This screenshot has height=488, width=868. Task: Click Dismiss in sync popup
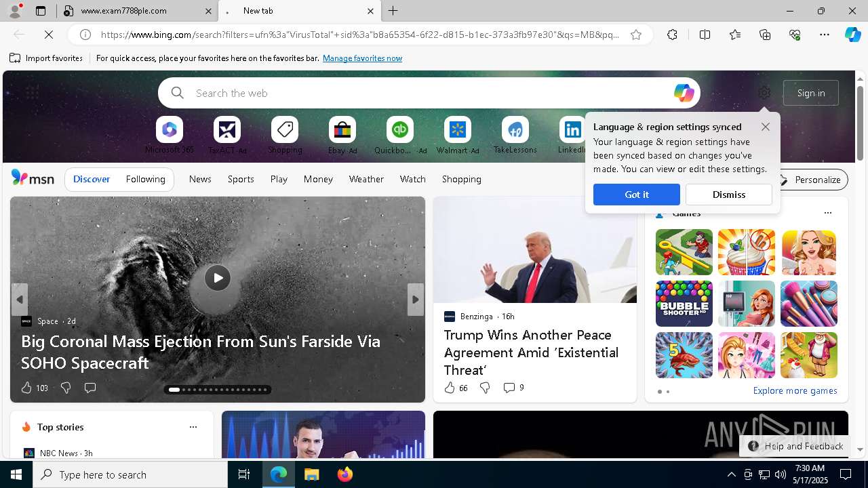click(729, 195)
